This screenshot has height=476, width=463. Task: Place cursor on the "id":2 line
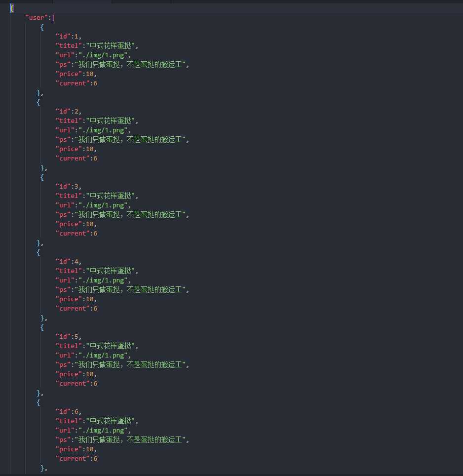69,112
